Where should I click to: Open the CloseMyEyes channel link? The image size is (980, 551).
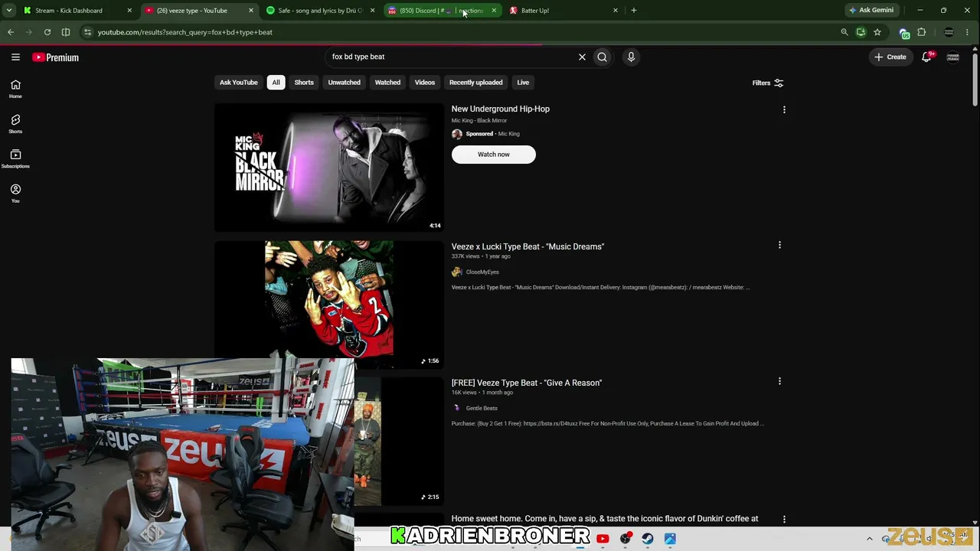pos(482,272)
